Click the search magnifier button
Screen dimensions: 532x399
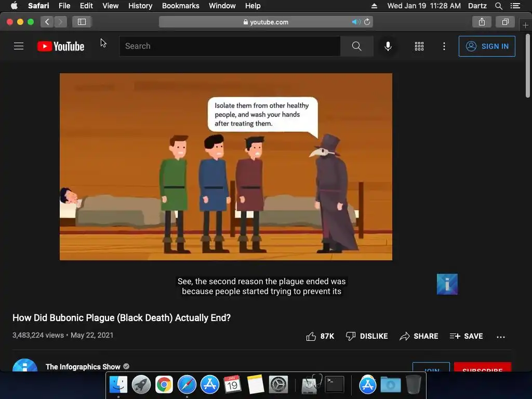point(356,46)
